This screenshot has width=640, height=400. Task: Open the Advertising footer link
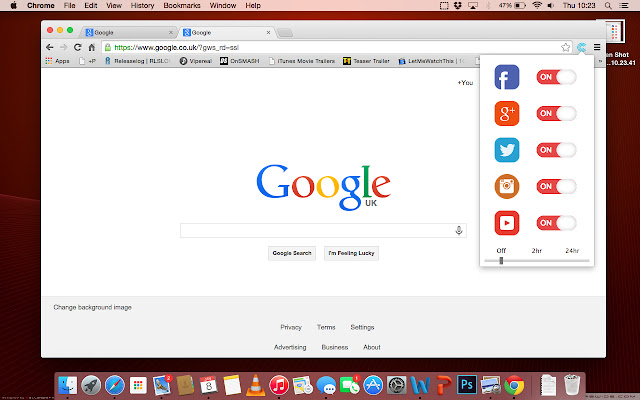pos(290,347)
